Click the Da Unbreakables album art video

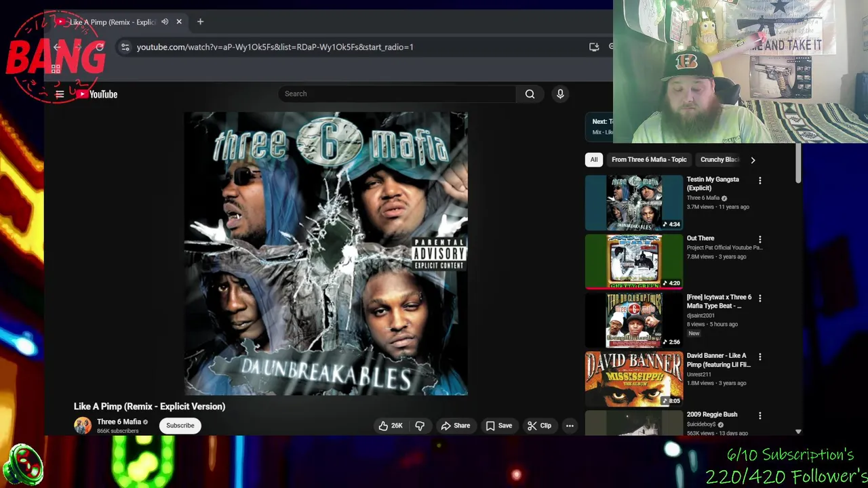325,253
